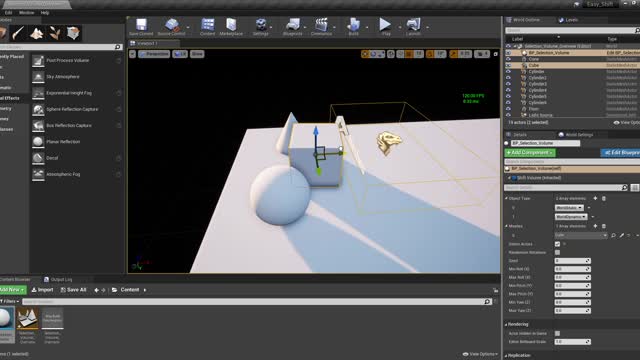The height and width of the screenshot is (360, 640).
Task: Switch to the World Settings tab
Action: (576, 135)
